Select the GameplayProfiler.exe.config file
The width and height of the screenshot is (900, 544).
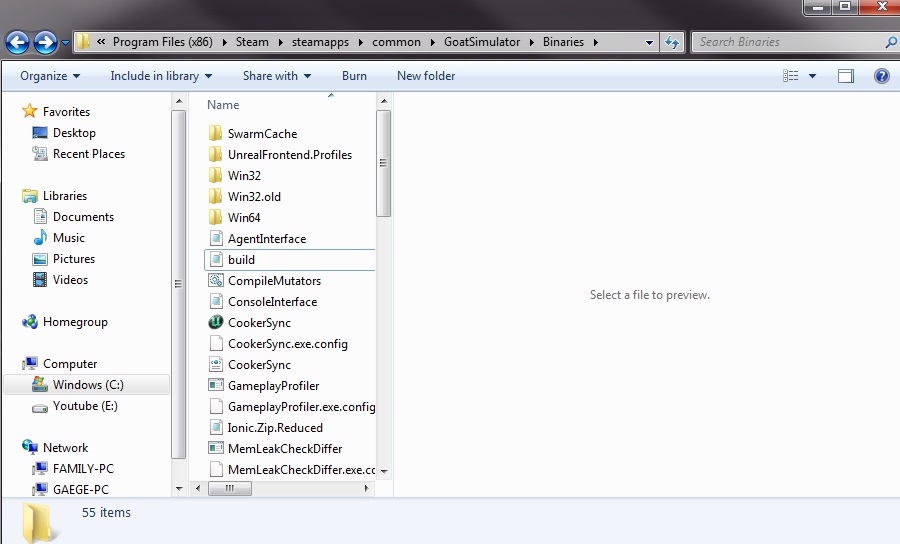click(x=292, y=407)
